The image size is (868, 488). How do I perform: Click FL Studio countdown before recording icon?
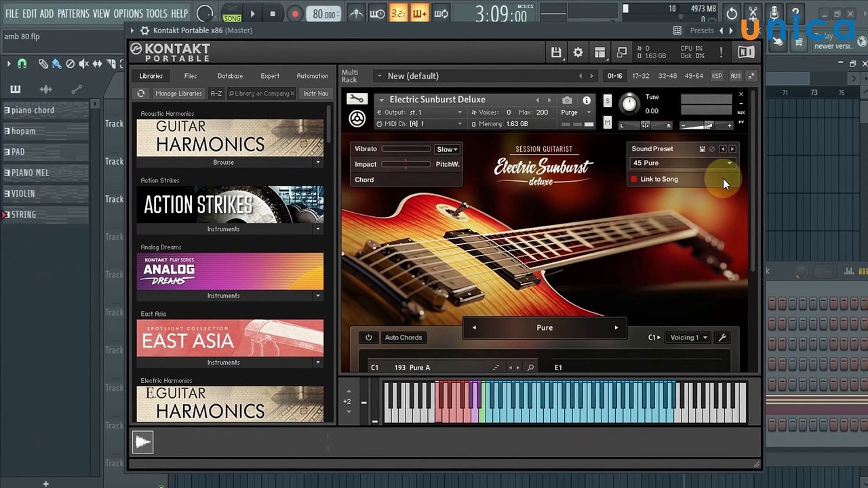pyautogui.click(x=398, y=14)
